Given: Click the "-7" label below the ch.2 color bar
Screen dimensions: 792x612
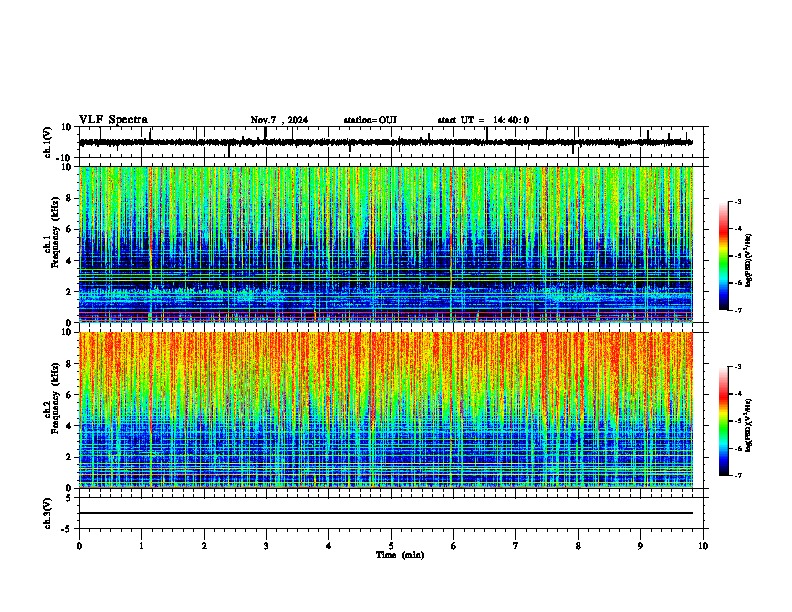Looking at the screenshot, I should [x=738, y=476].
